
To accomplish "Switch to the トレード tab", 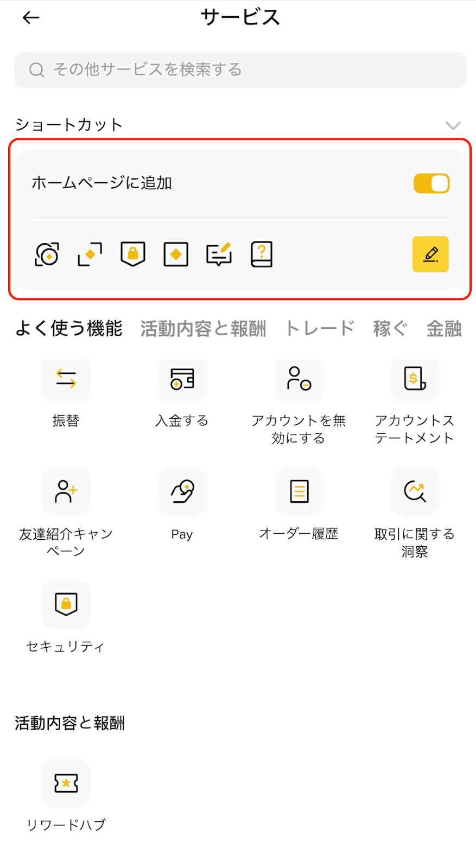I will point(320,329).
